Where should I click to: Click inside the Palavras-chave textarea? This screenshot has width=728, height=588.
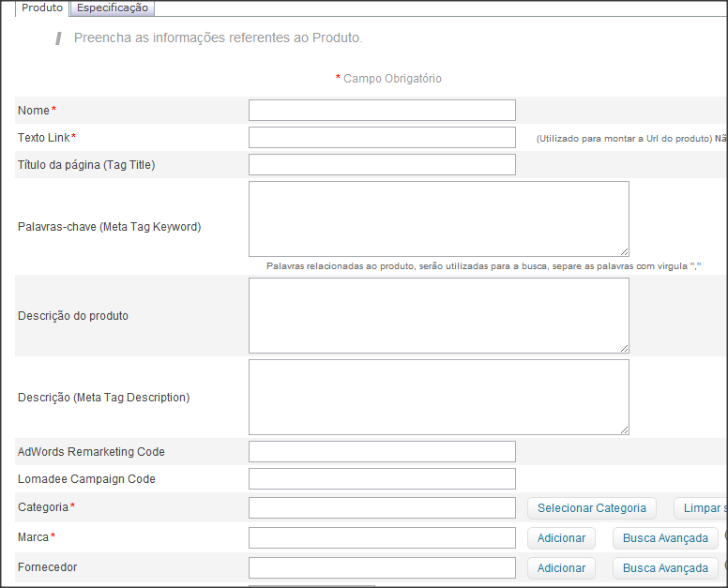click(x=438, y=219)
